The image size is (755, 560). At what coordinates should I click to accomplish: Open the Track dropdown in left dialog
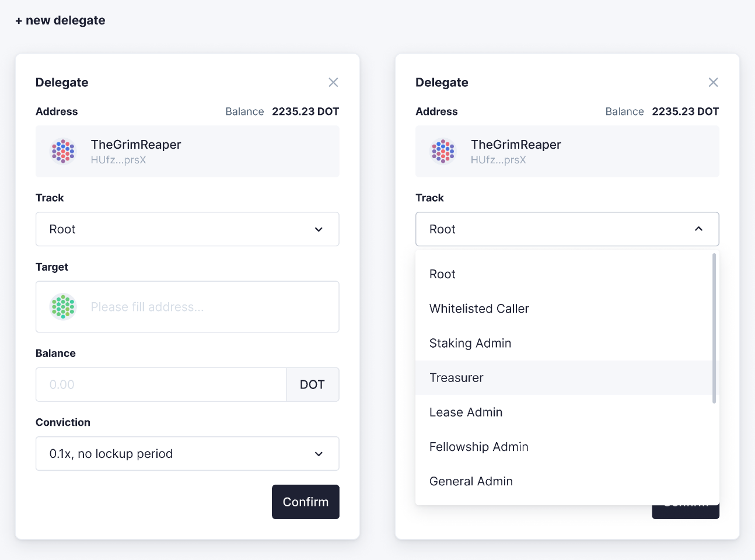(187, 229)
